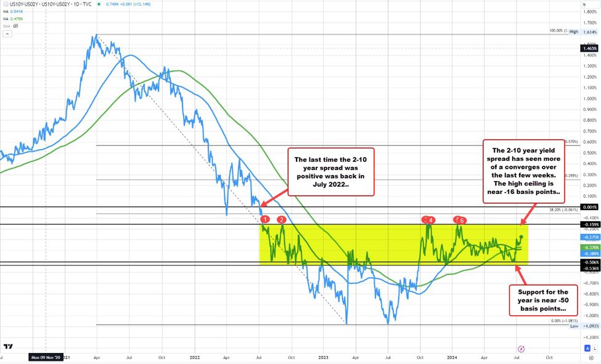The height and width of the screenshot is (364, 601).
Task: Click the symbol logo beside US10Y-US02Y
Action: (x=4, y=4)
